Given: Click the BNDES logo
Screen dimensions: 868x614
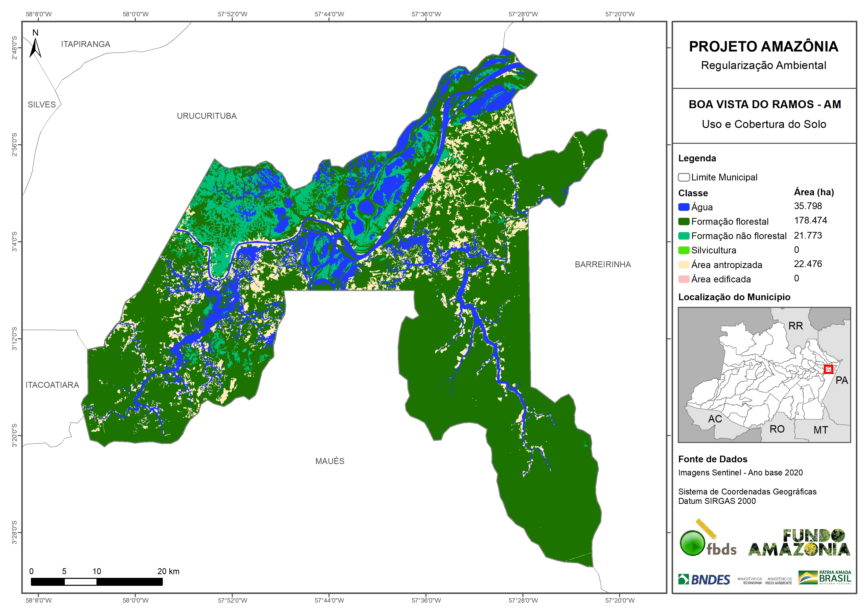Looking at the screenshot, I should [704, 580].
